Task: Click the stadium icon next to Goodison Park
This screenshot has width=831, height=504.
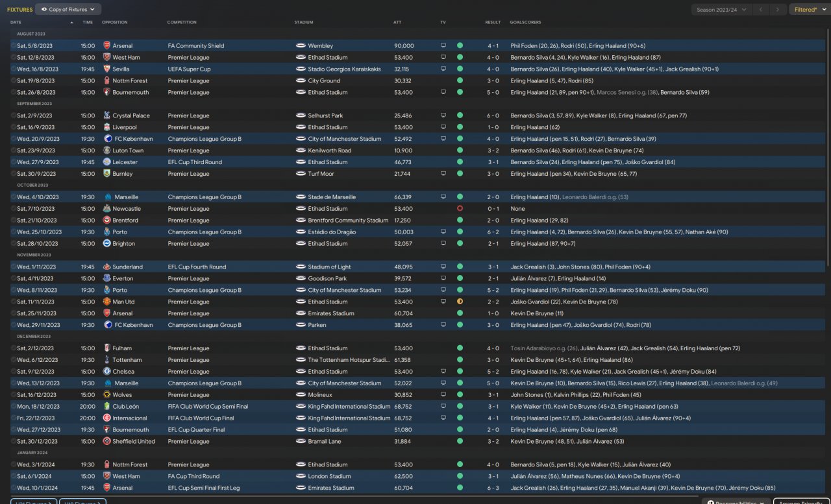Action: point(301,279)
